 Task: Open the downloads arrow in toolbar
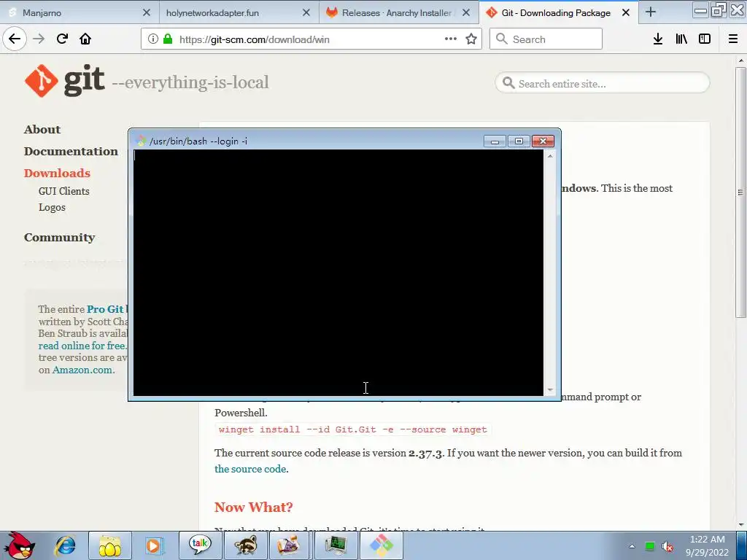658,39
